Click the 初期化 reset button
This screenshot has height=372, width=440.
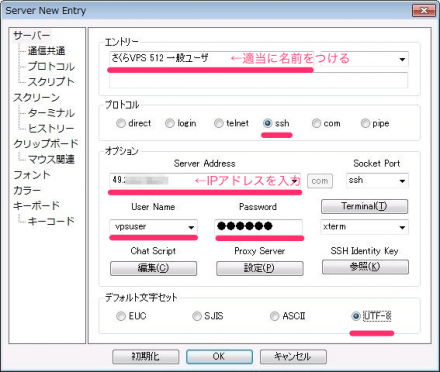[x=146, y=357]
